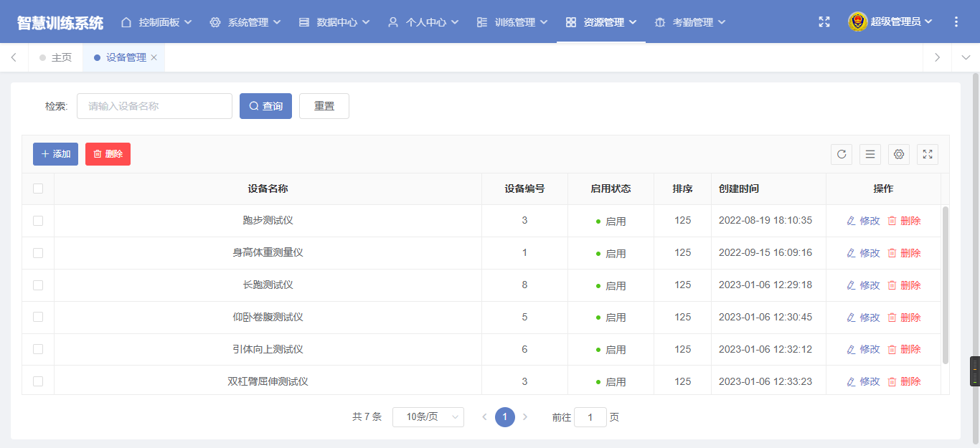Select the checkbox for 跑步测试仪 row

pos(38,221)
